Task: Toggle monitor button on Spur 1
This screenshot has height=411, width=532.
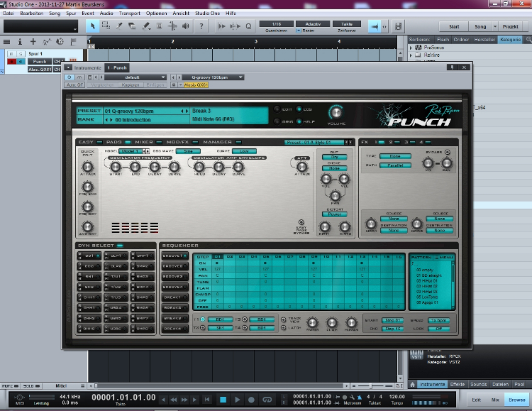Action: point(21,62)
